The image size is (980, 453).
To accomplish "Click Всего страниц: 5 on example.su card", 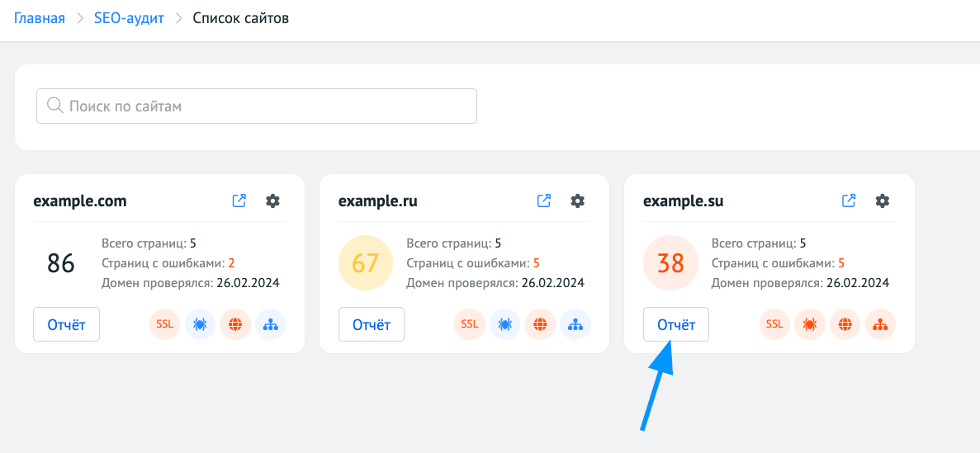I will (759, 243).
